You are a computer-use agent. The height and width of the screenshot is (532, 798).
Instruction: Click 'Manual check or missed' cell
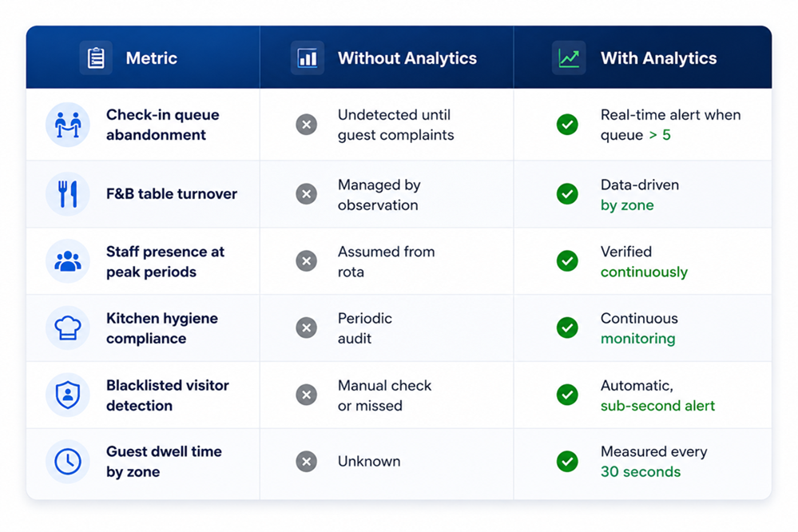tap(385, 395)
